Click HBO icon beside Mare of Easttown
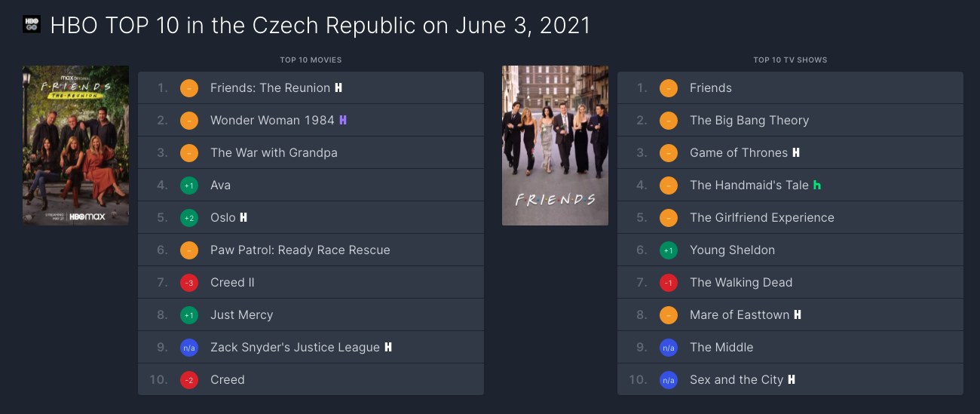The image size is (980, 414). 798,315
